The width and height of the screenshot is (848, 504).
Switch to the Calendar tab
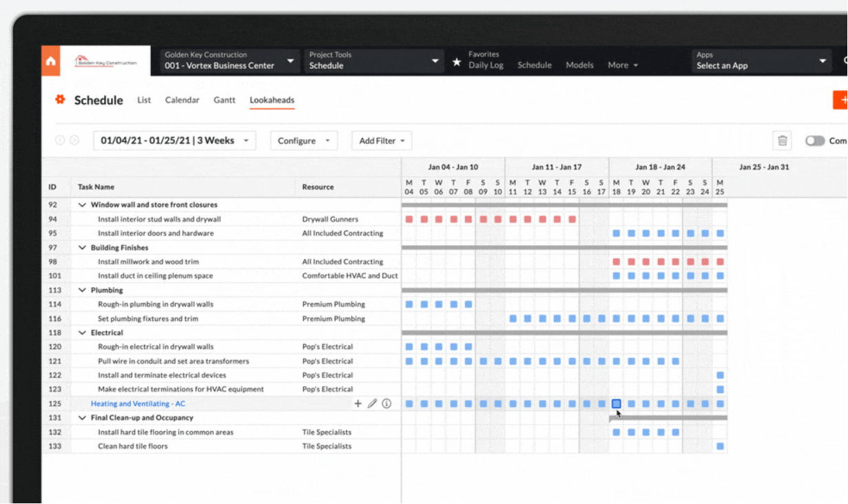pyautogui.click(x=182, y=100)
